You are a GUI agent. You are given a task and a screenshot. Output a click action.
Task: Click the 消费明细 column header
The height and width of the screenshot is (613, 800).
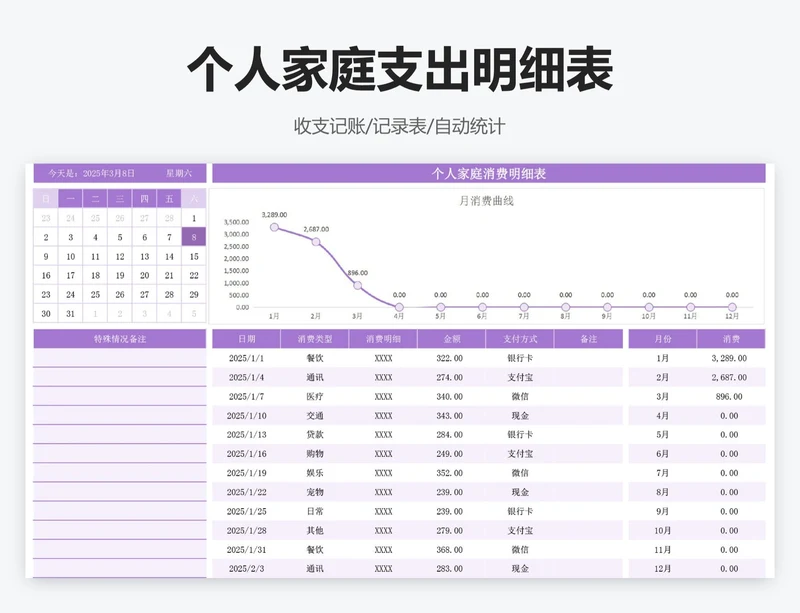coord(383,339)
